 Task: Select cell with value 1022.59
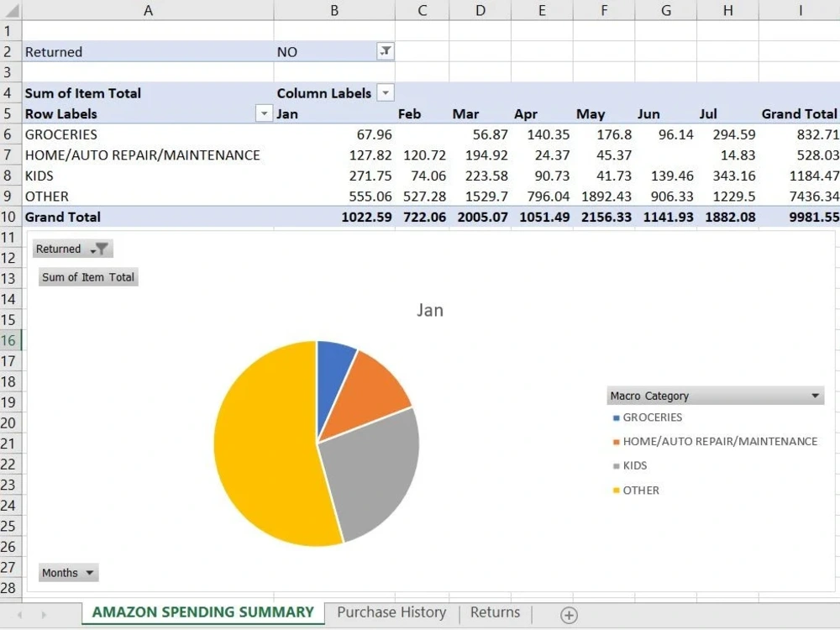(x=334, y=217)
